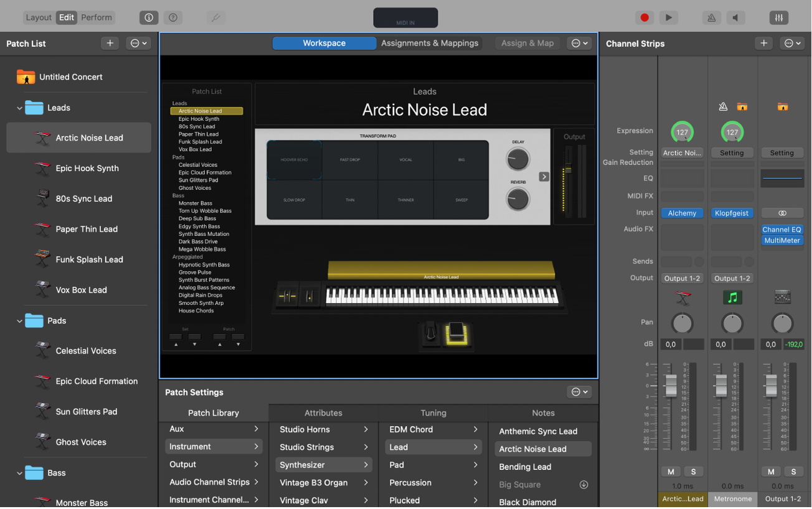Click the info inspector icon

point(149,17)
